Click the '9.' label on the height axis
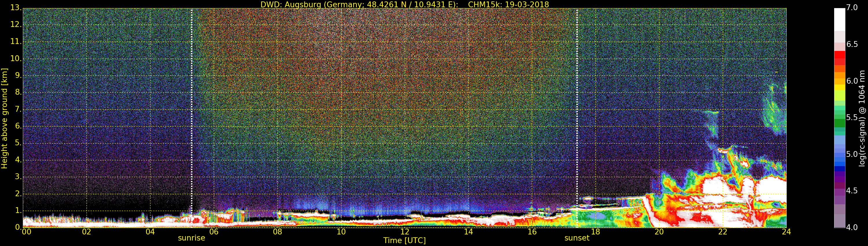Screen dimensions: 868x246 click(18, 76)
